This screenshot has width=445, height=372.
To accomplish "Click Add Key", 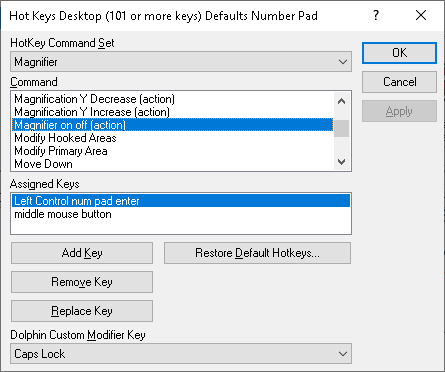I will (x=82, y=253).
